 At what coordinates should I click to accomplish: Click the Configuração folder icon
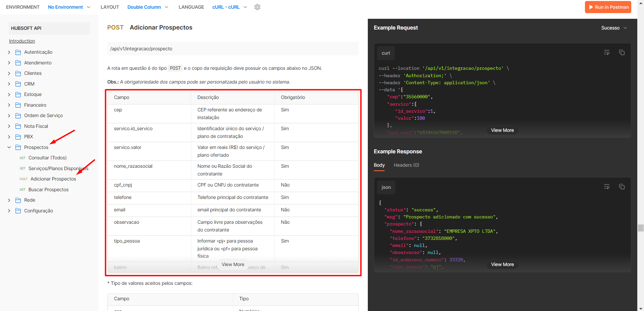point(18,211)
